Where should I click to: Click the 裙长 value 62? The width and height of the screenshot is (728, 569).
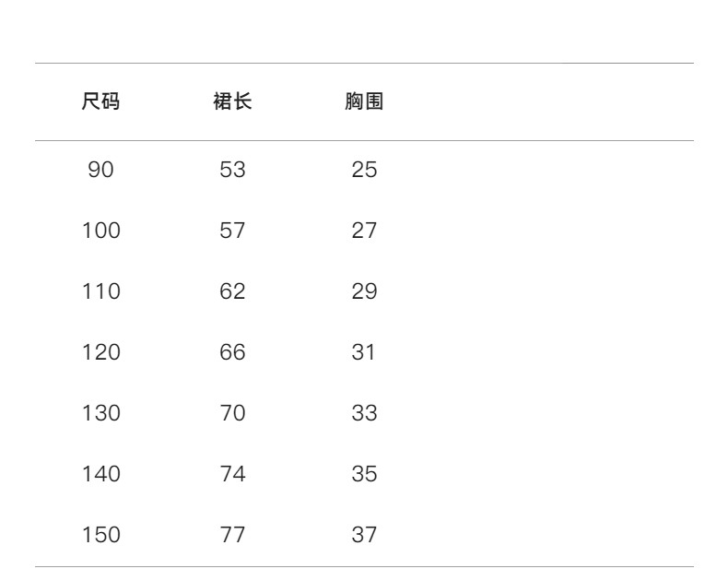232,291
